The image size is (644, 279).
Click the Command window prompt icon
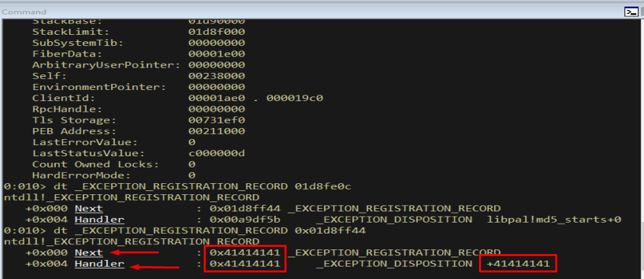click(x=631, y=12)
